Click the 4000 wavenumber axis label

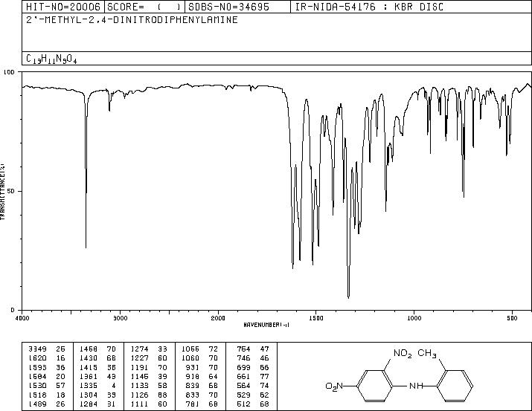click(22, 318)
